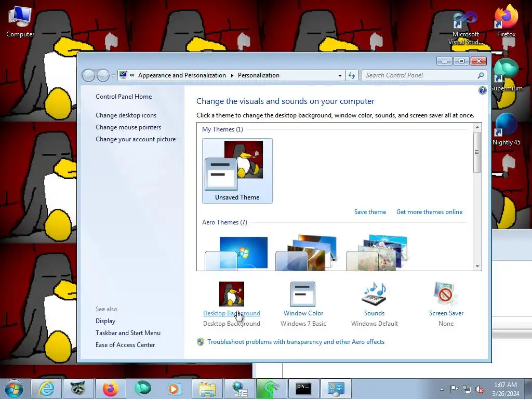Viewport: 532px width, 399px height.
Task: Click the themes list scroll down arrow
Action: click(477, 267)
